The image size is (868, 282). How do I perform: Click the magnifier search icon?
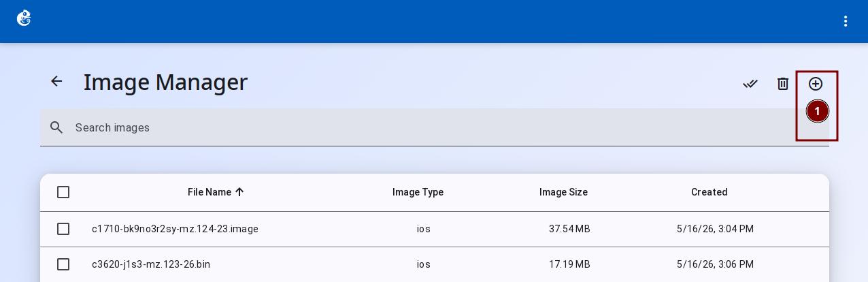57,127
